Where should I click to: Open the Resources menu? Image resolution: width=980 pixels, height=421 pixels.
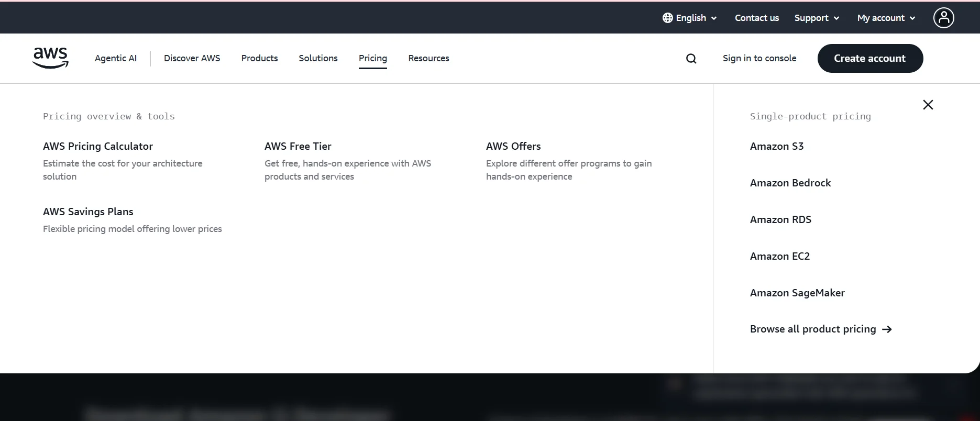coord(428,58)
